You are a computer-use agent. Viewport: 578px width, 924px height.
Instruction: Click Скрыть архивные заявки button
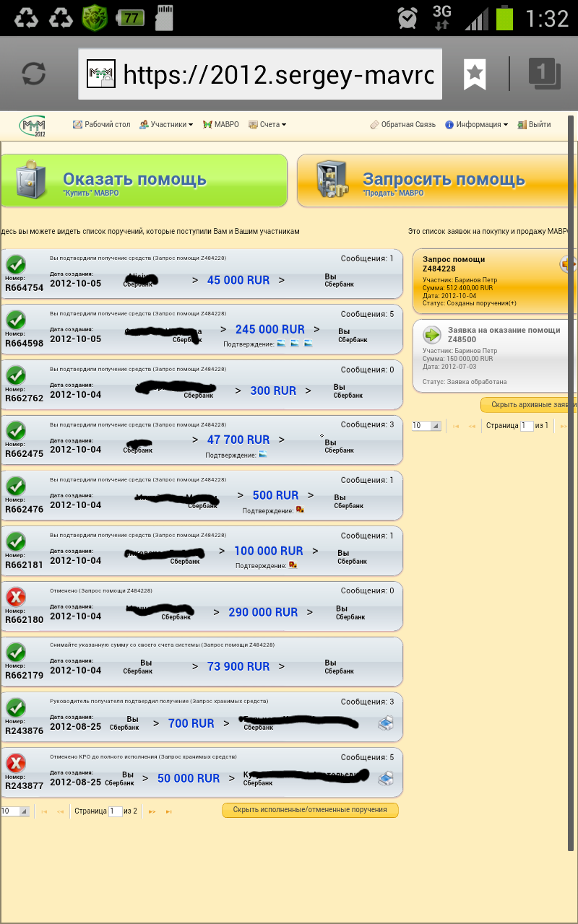pos(529,405)
